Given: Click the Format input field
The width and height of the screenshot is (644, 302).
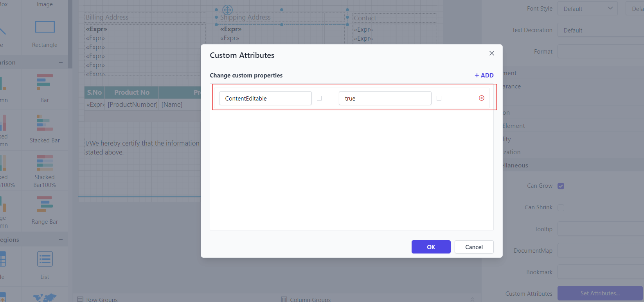Looking at the screenshot, I should pyautogui.click(x=601, y=51).
